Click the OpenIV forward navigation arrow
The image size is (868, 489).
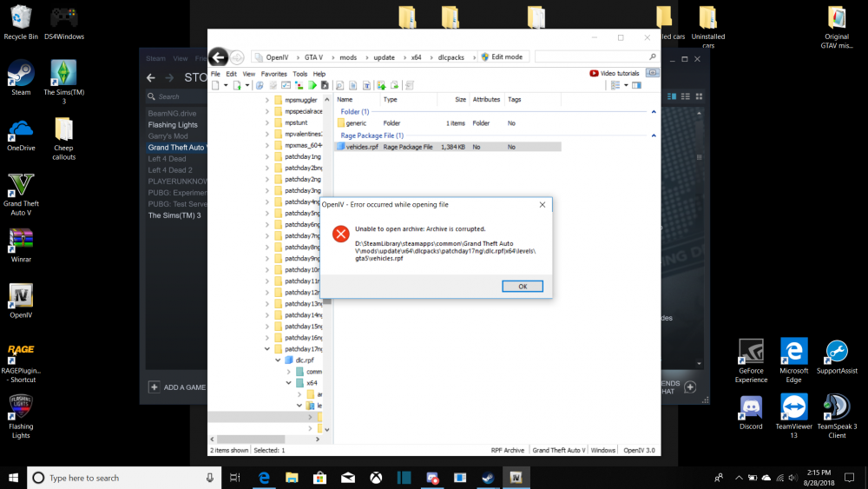click(x=237, y=57)
